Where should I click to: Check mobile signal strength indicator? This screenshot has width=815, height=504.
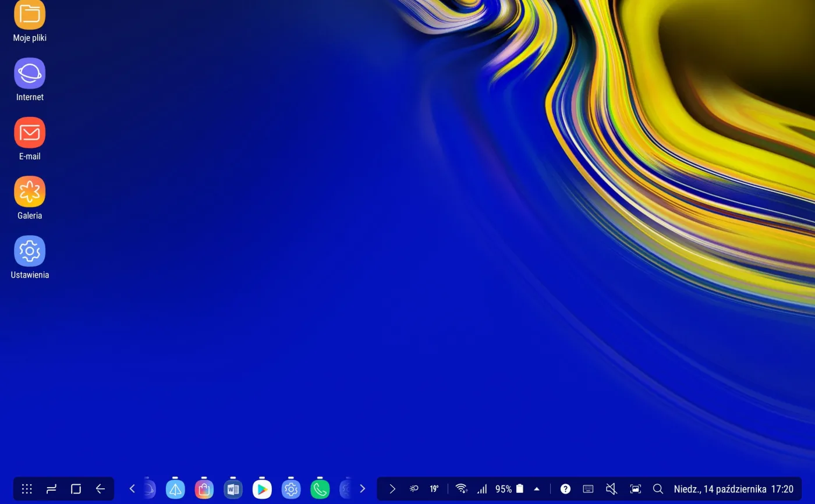pos(481,489)
